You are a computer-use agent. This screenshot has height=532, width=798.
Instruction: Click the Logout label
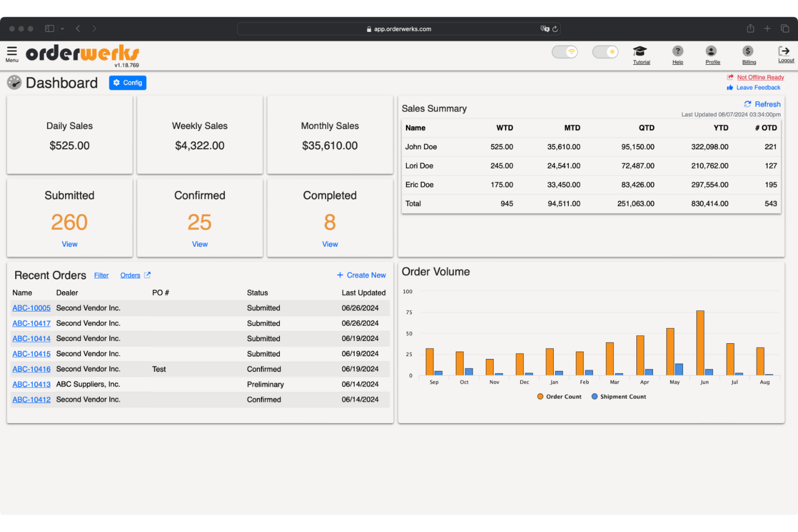coord(786,60)
